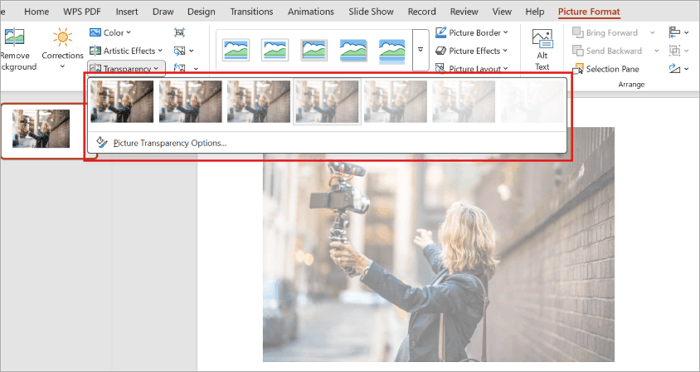The height and width of the screenshot is (372, 700).
Task: Choose the seventh most transparent preset
Action: (x=532, y=101)
